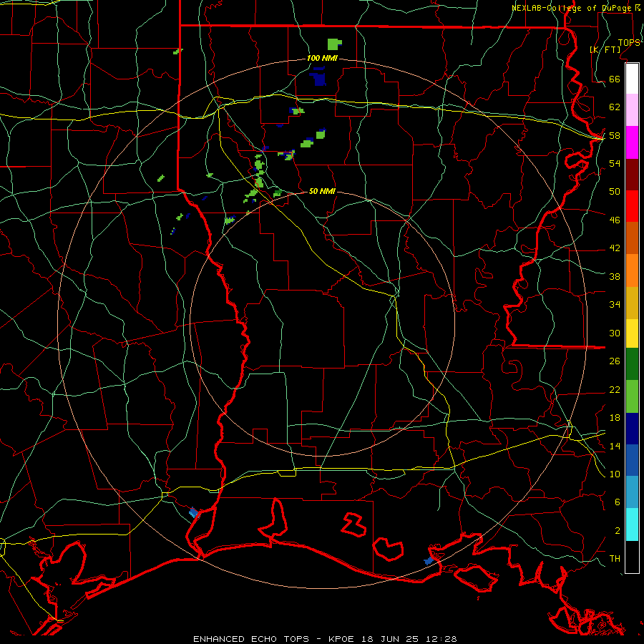Click the navy 22 kft legend swatch

pyautogui.click(x=632, y=429)
